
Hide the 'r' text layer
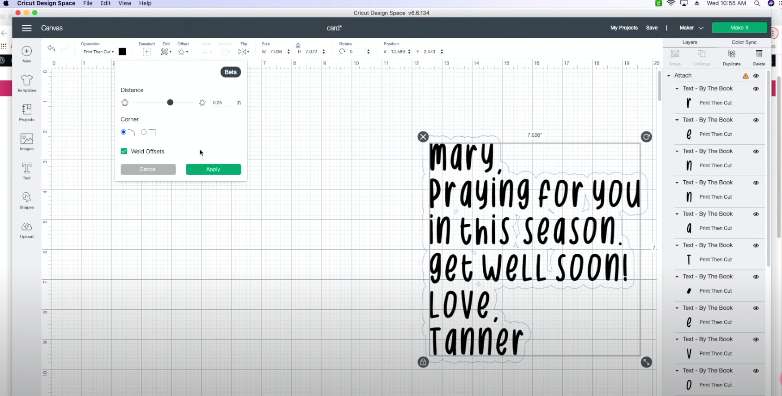point(756,89)
